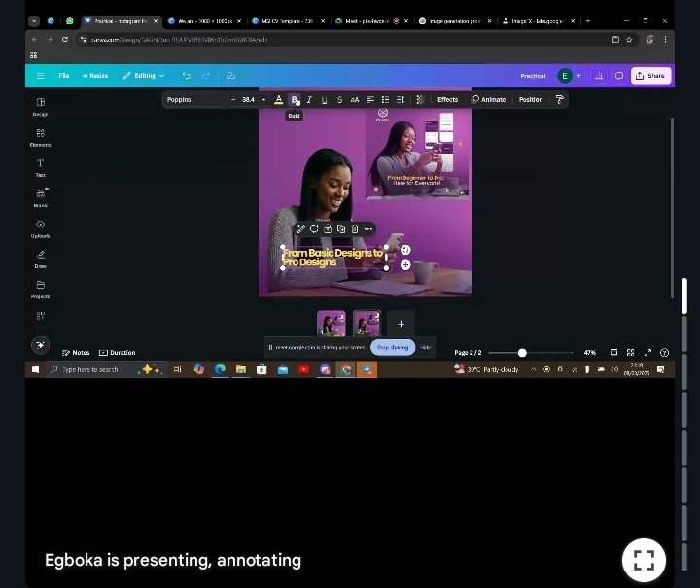Click the move handle beside text box
Image resolution: width=700 pixels, height=588 pixels.
[405, 265]
